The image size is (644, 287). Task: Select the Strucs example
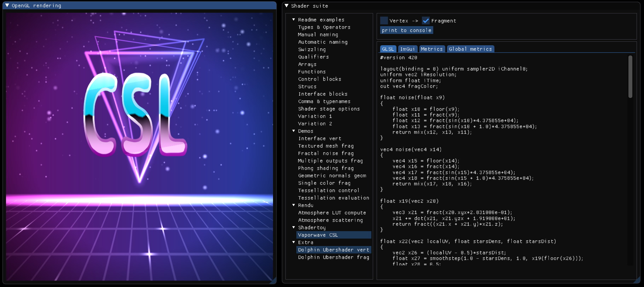point(307,87)
